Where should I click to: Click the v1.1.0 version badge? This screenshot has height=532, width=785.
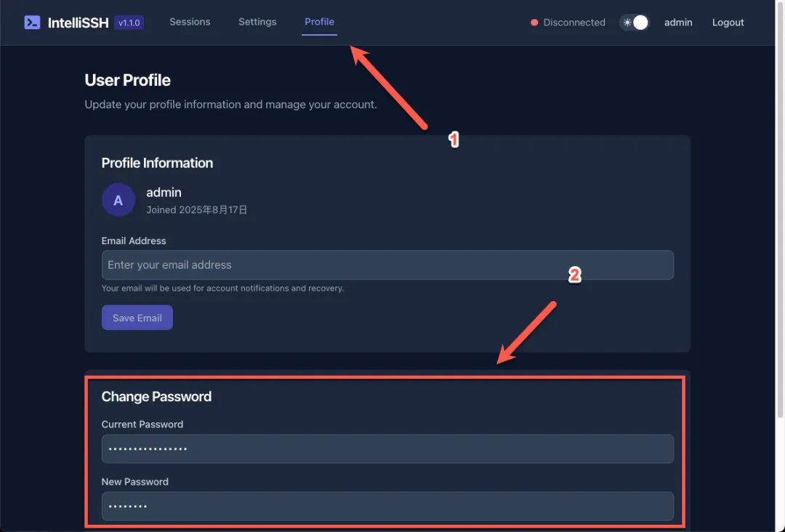[x=129, y=23]
